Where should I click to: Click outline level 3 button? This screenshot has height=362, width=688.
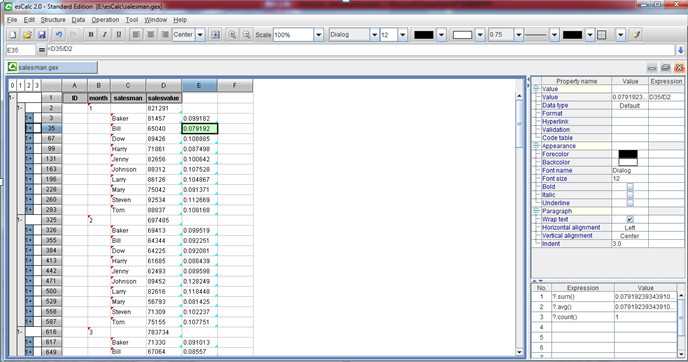tap(37, 85)
